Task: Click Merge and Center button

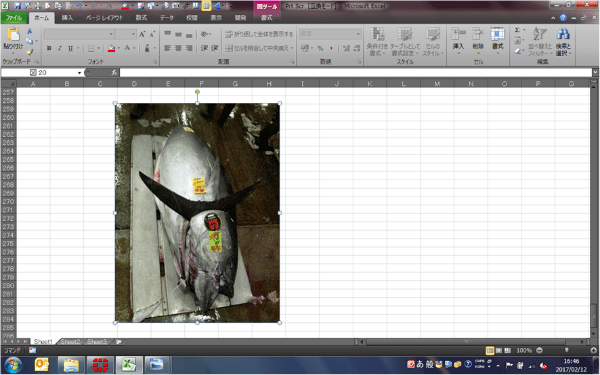Action: tap(259, 48)
